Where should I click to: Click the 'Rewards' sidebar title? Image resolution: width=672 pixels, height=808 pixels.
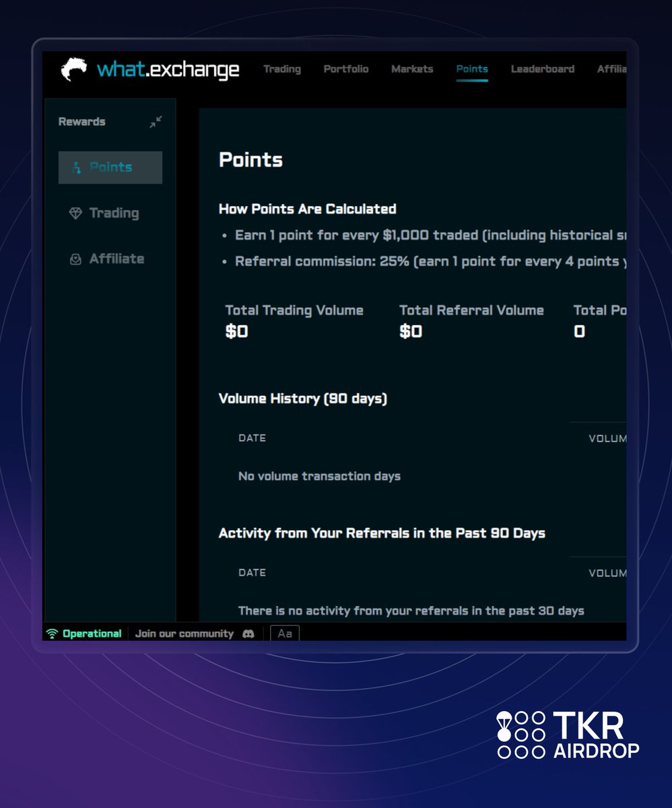(x=82, y=122)
